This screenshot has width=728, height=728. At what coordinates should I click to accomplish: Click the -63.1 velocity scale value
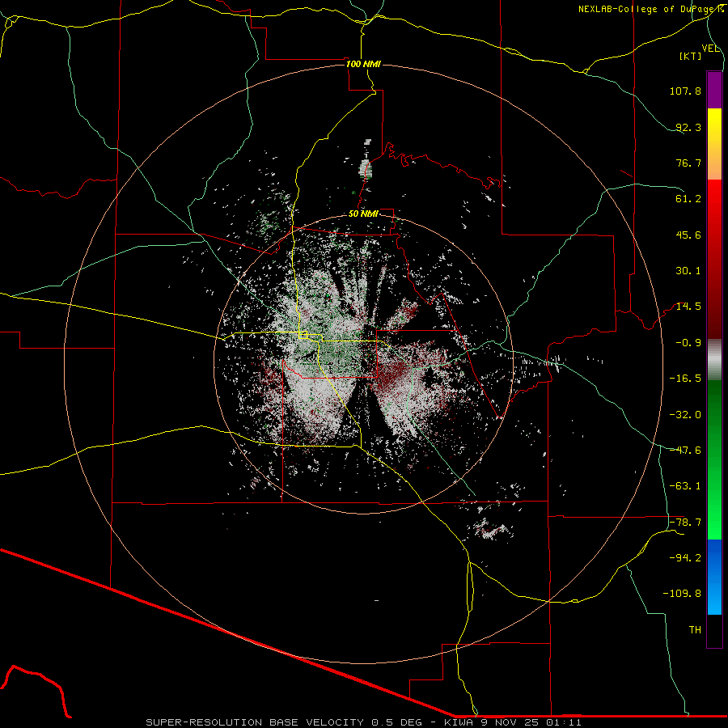(x=685, y=486)
